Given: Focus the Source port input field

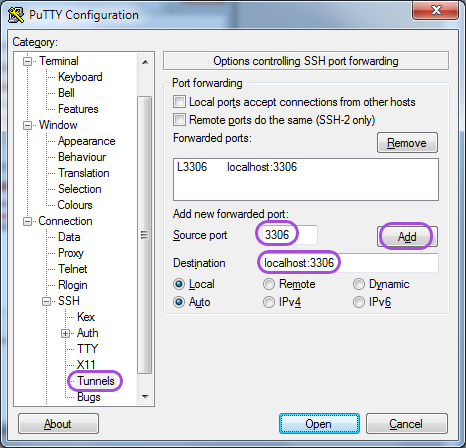Looking at the screenshot, I should pyautogui.click(x=289, y=235).
